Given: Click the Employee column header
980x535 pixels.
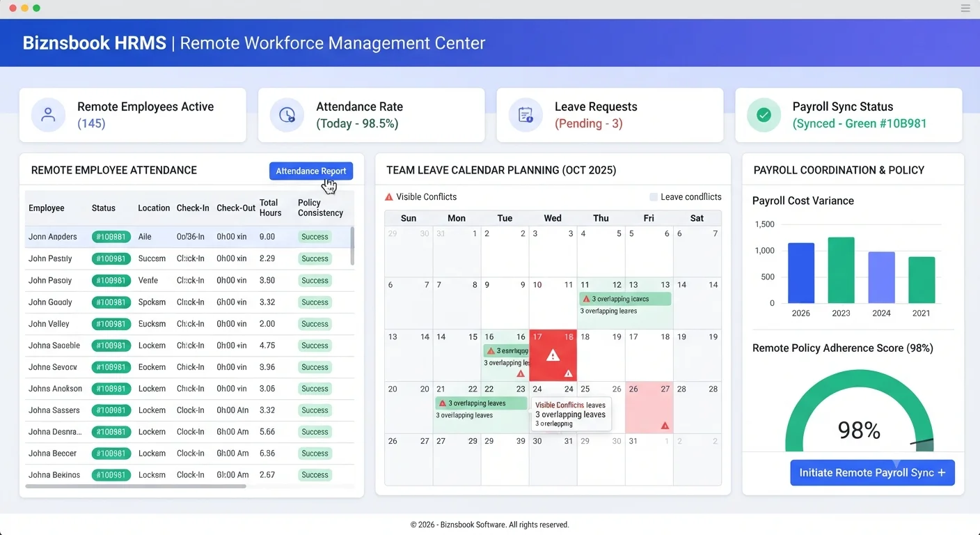Looking at the screenshot, I should point(47,208).
